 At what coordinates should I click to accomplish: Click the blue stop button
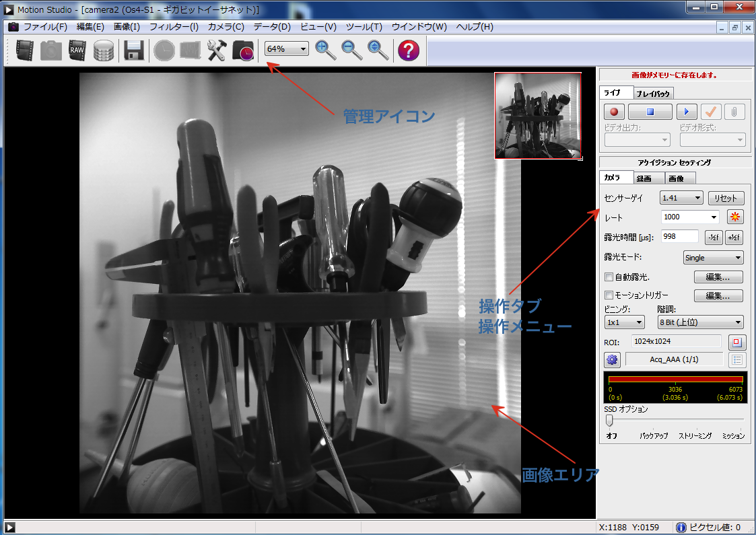tap(650, 112)
